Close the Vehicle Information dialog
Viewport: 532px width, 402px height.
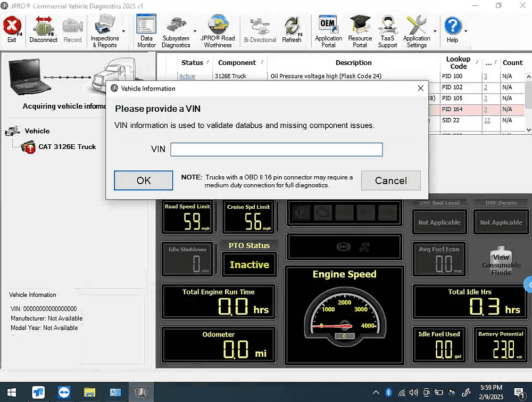click(420, 88)
